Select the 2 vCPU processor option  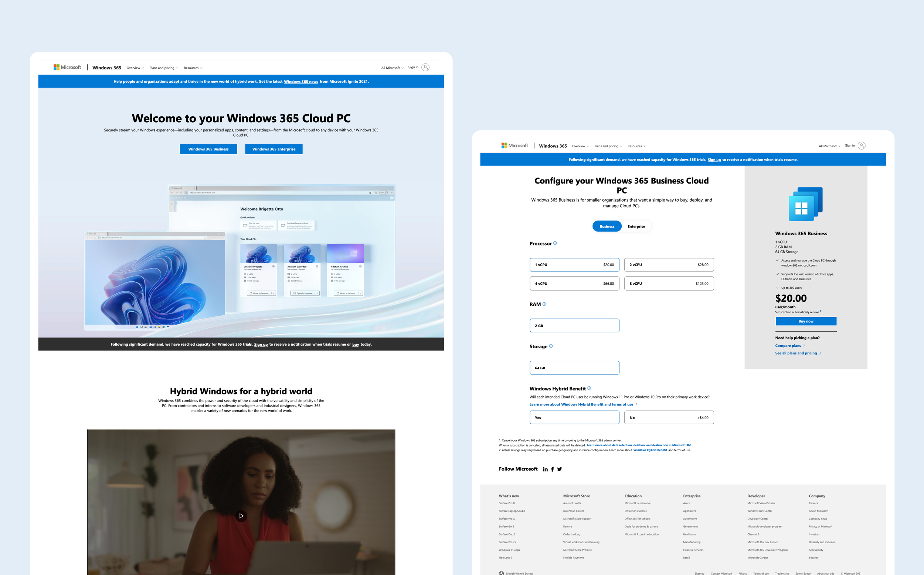(x=669, y=265)
